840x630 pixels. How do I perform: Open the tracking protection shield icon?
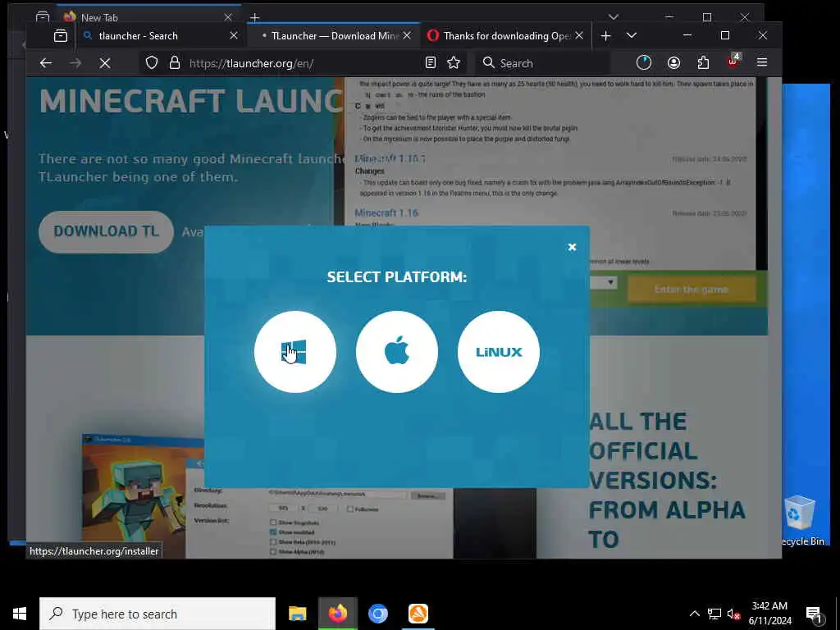(x=152, y=63)
